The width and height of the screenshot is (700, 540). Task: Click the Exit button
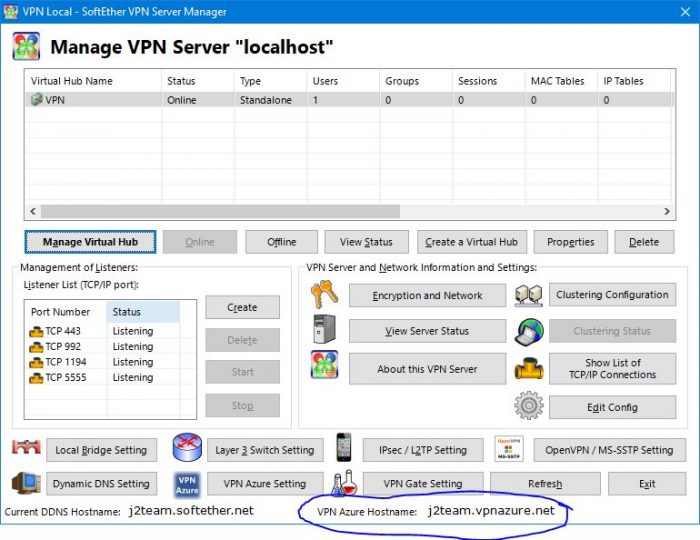coord(647,484)
